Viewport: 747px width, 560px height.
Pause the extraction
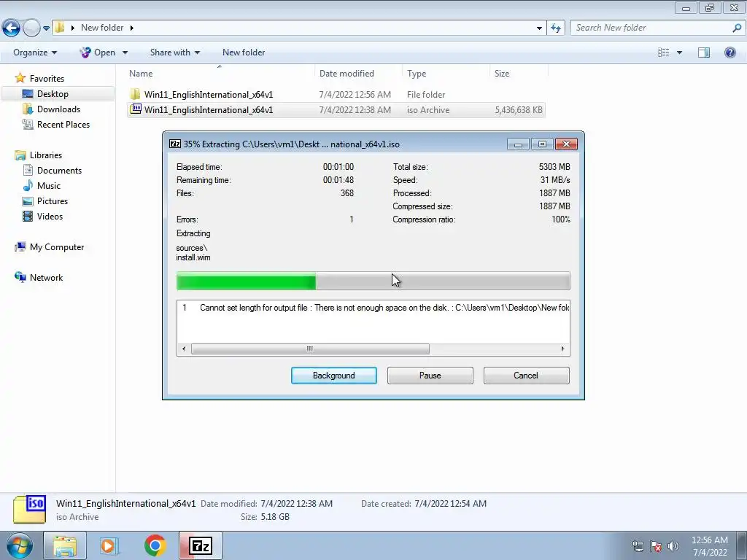pyautogui.click(x=430, y=376)
